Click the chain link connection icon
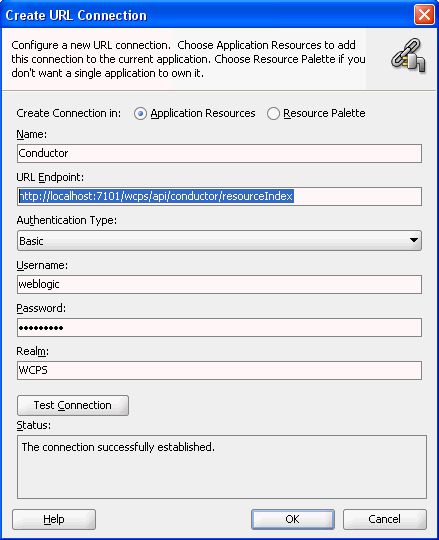 [x=408, y=56]
